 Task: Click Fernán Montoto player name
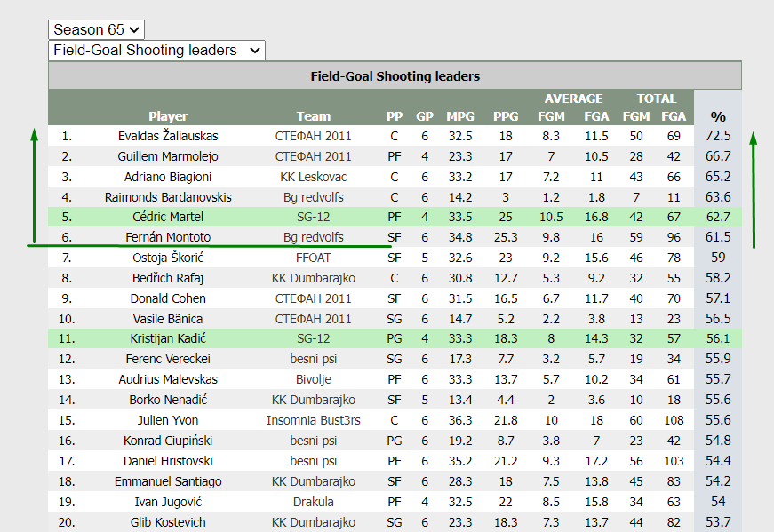(x=168, y=237)
